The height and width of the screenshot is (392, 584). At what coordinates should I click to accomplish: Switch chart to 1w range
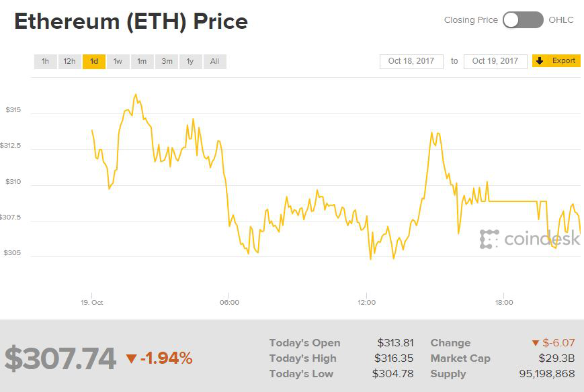(x=118, y=62)
